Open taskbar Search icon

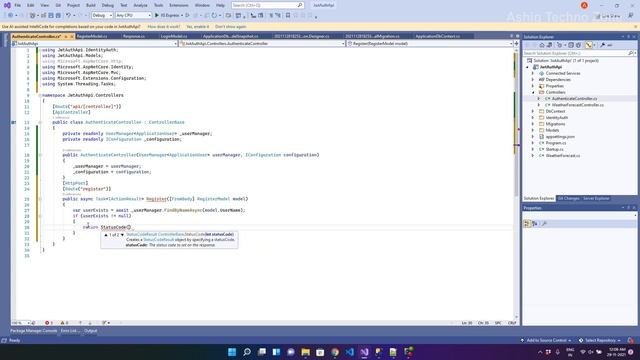pos(247,352)
